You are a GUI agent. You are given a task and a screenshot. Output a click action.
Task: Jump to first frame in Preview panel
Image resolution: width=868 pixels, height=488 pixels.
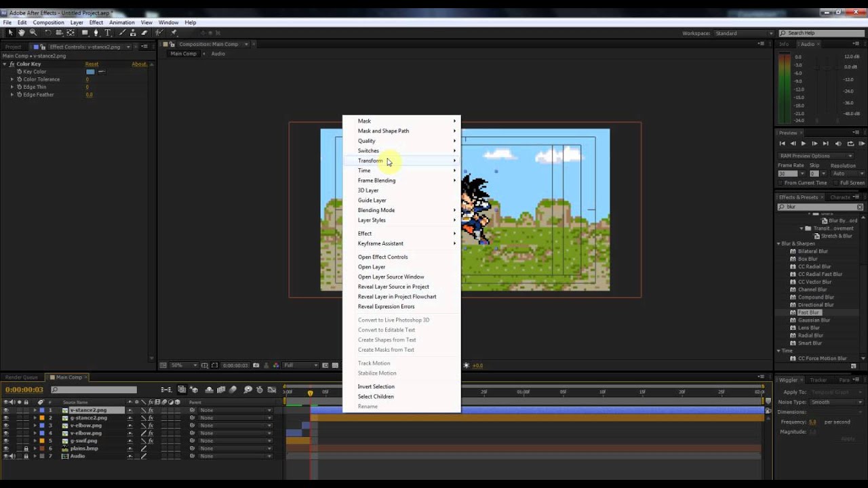pyautogui.click(x=782, y=144)
